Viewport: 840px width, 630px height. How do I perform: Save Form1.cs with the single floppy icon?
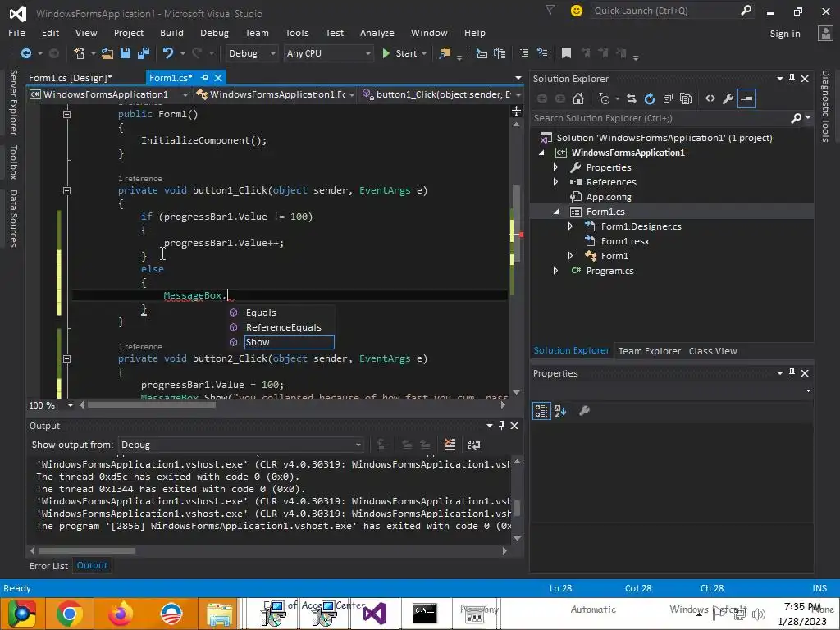(x=126, y=53)
